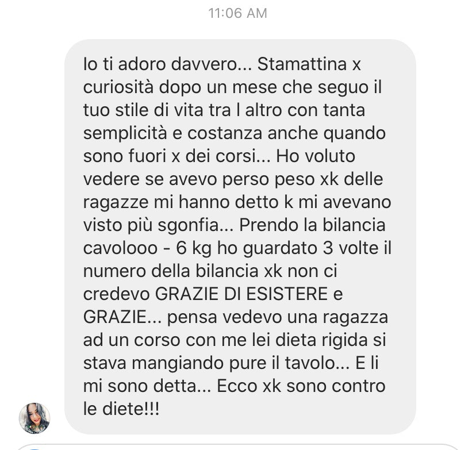Tap the 11:06 AM timestamp
The height and width of the screenshot is (450, 476).
click(x=237, y=13)
